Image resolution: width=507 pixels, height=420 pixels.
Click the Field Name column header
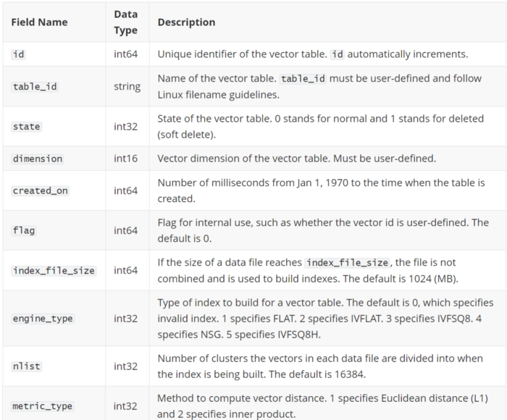coord(39,22)
